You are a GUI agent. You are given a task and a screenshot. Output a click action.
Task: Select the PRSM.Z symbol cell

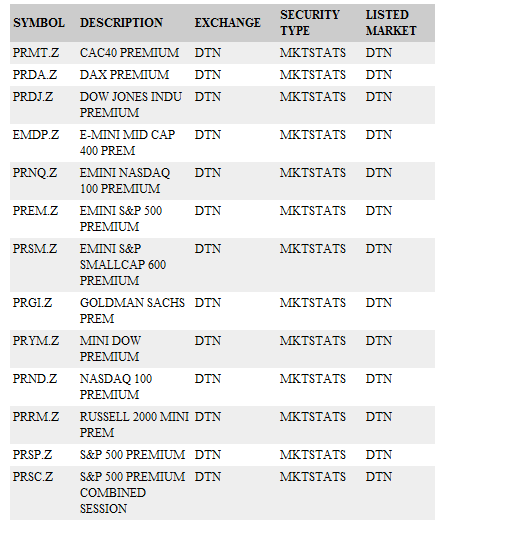(x=35, y=249)
